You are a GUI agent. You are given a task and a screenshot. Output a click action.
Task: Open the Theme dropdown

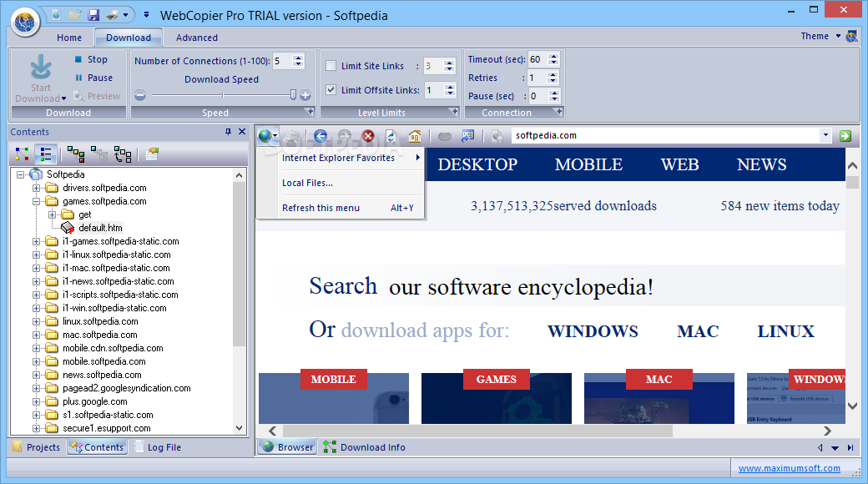coord(838,36)
